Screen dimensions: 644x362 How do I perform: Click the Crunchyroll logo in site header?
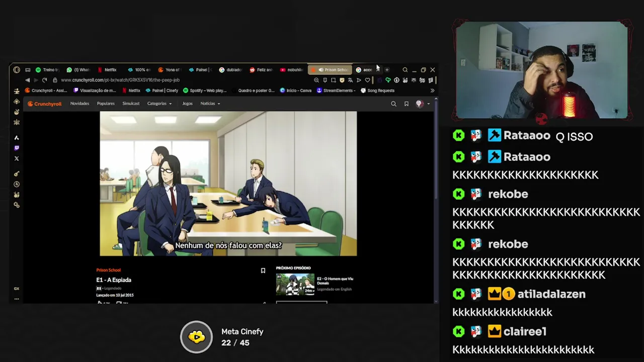coord(44,104)
